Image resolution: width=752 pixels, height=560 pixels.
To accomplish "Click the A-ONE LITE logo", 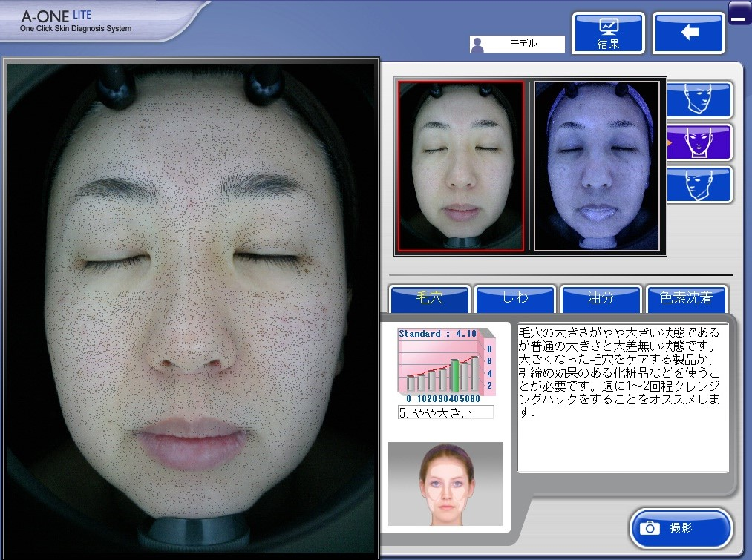I will [76, 21].
